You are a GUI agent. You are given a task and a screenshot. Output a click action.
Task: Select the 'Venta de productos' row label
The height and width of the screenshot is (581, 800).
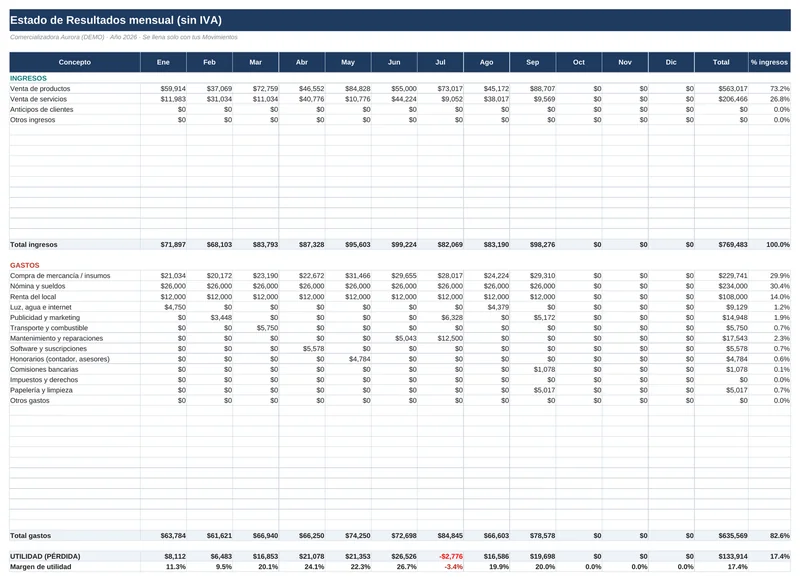[40, 89]
